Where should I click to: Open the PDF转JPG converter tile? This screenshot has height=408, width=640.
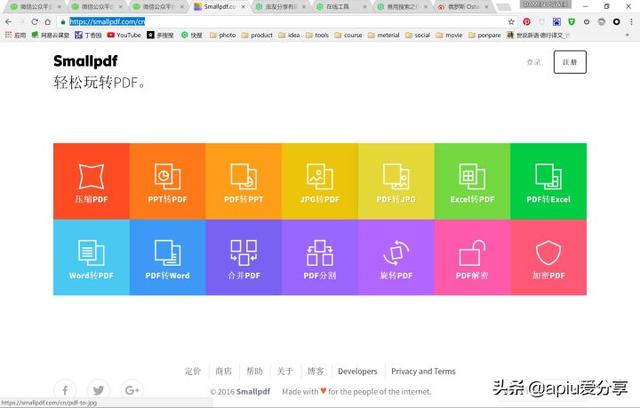click(x=396, y=181)
